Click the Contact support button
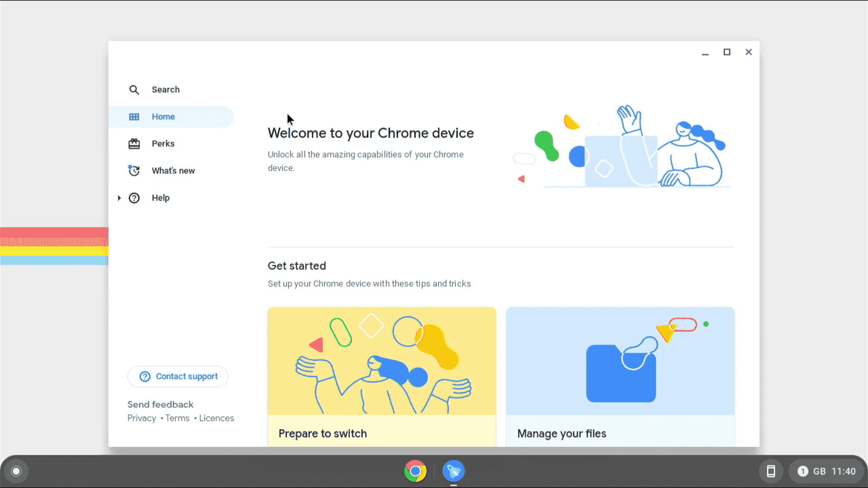This screenshot has width=868, height=488. click(178, 376)
